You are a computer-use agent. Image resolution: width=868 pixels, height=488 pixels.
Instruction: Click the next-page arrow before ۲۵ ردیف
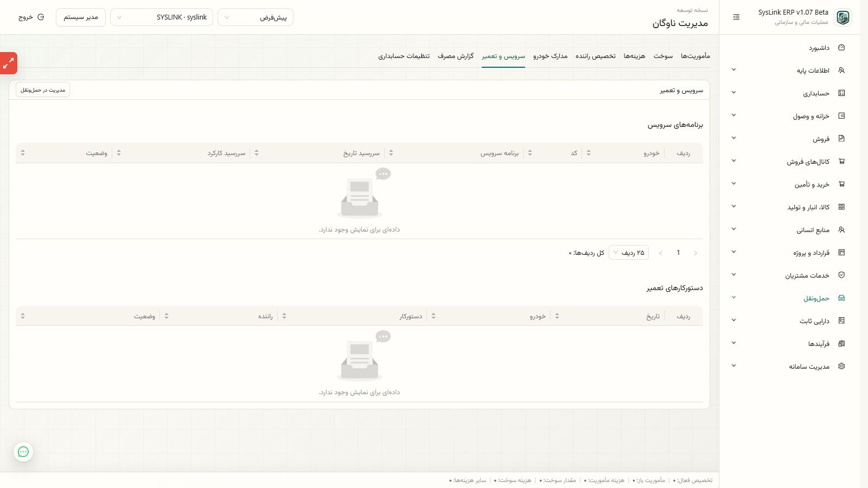(661, 253)
